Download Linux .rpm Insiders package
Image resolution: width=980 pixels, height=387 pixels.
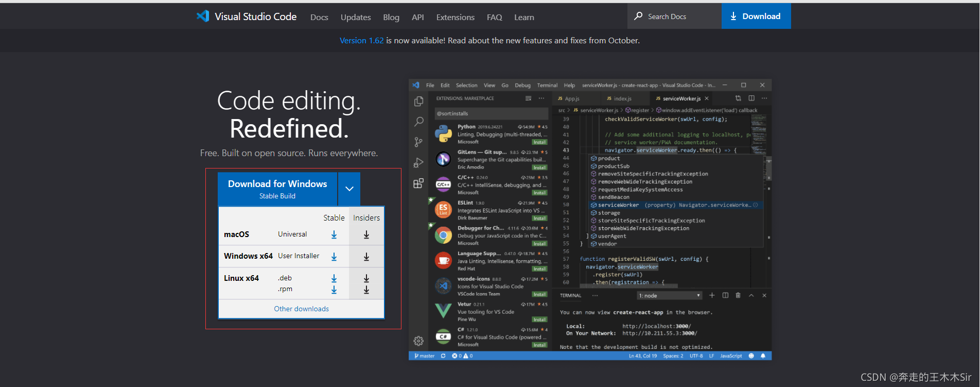pyautogui.click(x=366, y=290)
